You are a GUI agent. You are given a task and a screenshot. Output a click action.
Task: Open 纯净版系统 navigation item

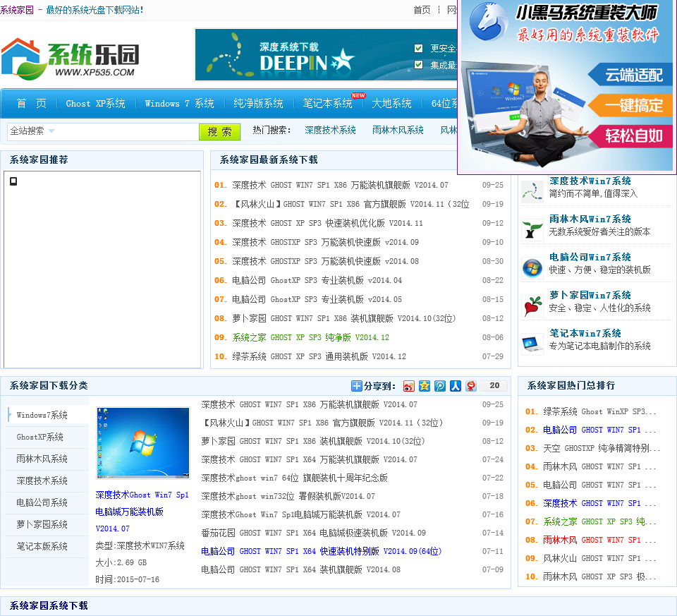pos(258,103)
